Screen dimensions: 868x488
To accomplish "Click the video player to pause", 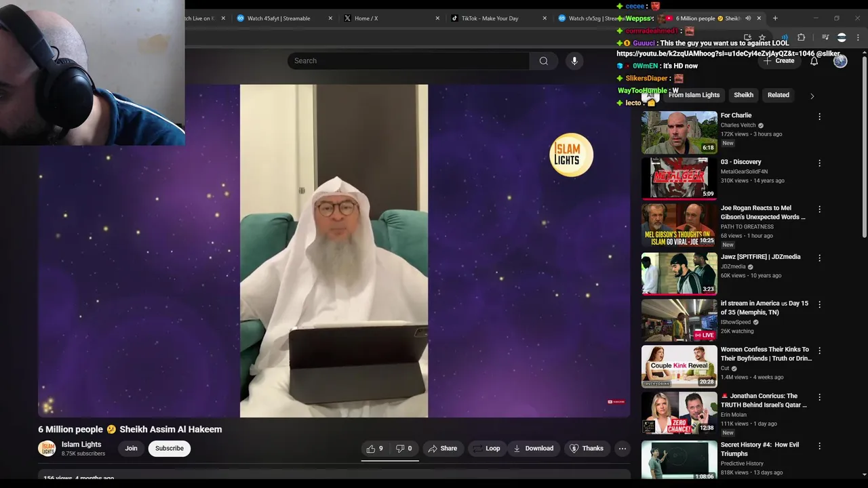I will [x=334, y=251].
